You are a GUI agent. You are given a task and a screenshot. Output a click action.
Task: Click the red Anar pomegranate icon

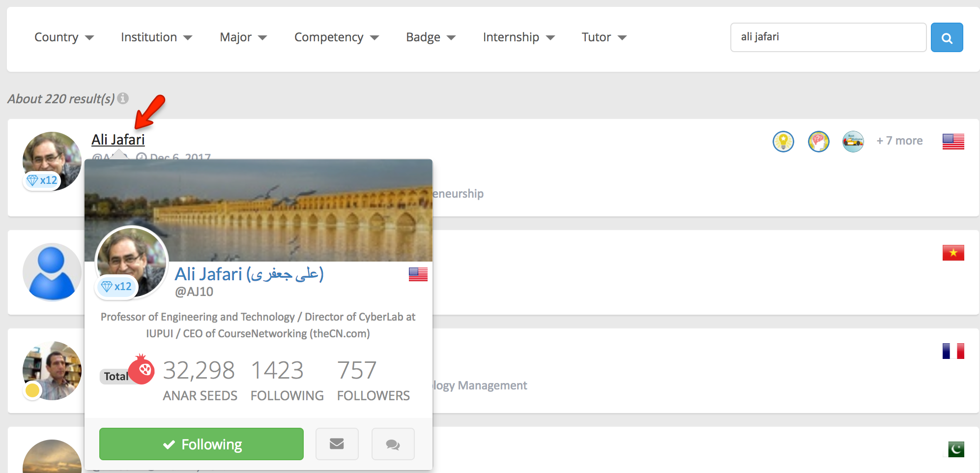pyautogui.click(x=142, y=369)
